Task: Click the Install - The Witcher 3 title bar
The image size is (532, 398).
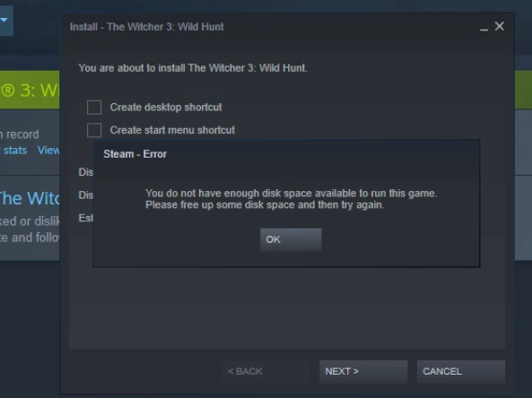Action: click(x=146, y=27)
